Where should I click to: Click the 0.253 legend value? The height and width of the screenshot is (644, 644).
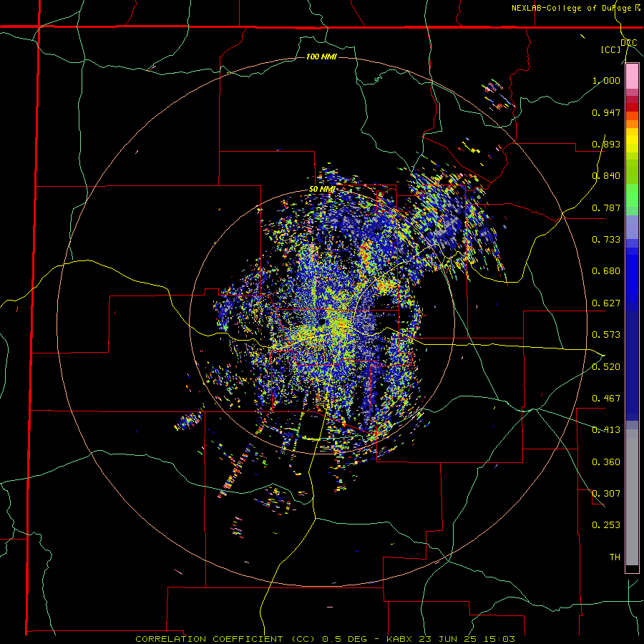click(606, 525)
